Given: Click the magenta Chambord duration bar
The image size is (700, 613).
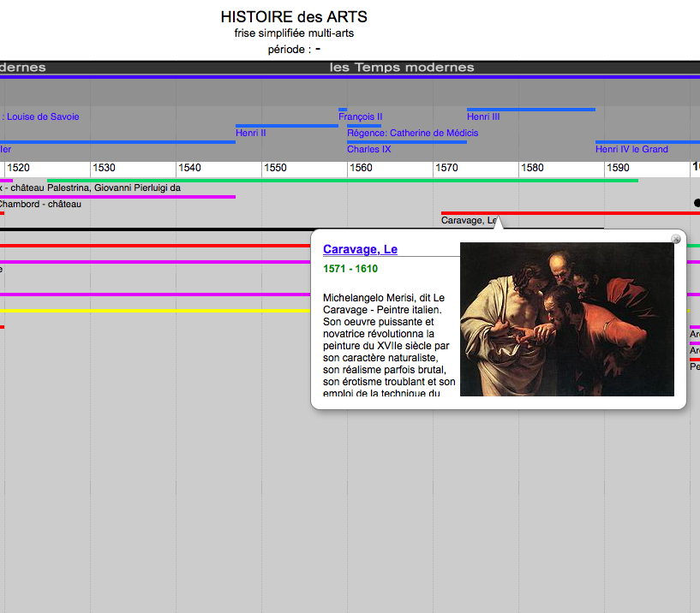Looking at the screenshot, I should (x=118, y=197).
